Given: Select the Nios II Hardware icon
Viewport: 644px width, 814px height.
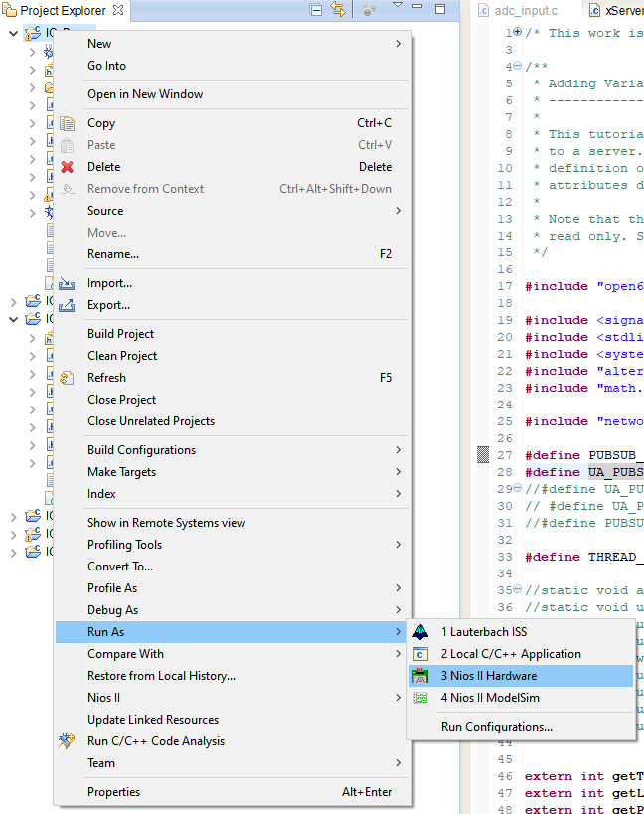Looking at the screenshot, I should click(x=421, y=676).
